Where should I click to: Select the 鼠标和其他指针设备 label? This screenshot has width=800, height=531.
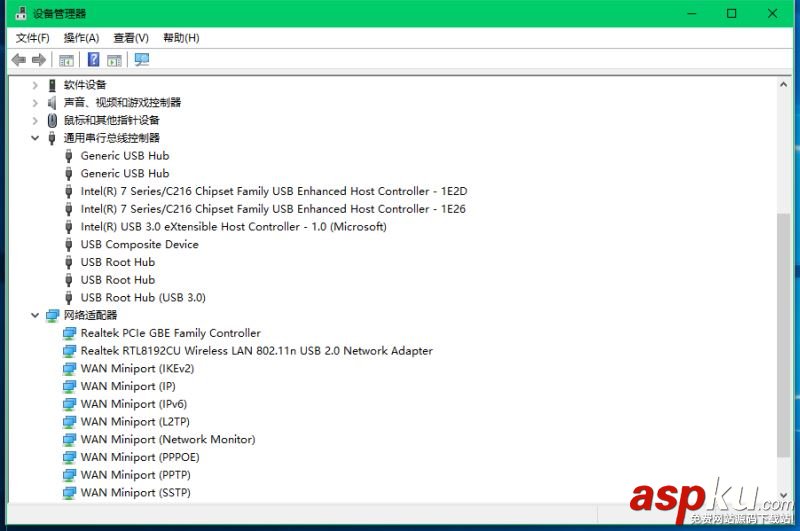coord(111,121)
